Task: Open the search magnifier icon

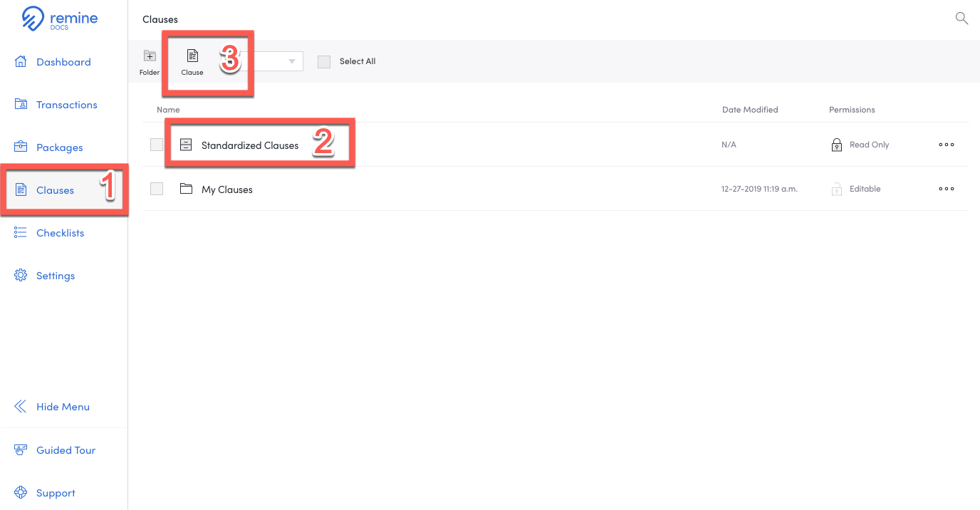Action: 961,19
